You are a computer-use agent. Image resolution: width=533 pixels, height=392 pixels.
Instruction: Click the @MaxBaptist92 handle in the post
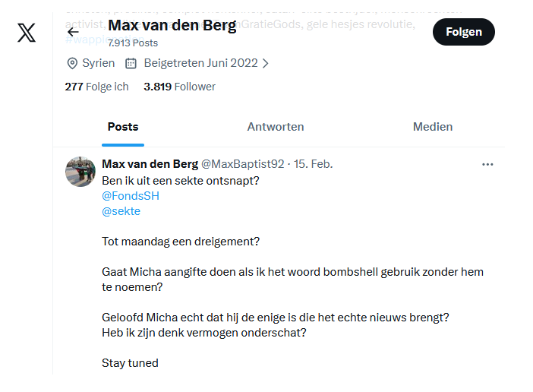pos(242,164)
